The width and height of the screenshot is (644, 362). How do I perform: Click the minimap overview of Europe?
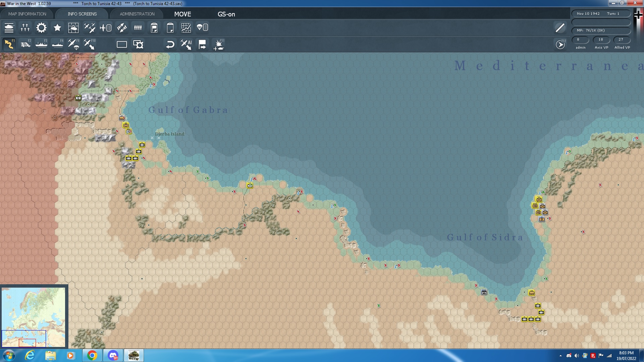click(34, 317)
